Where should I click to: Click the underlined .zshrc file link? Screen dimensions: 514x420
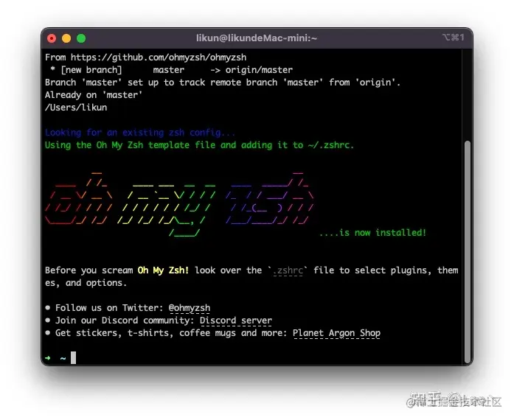(x=288, y=270)
